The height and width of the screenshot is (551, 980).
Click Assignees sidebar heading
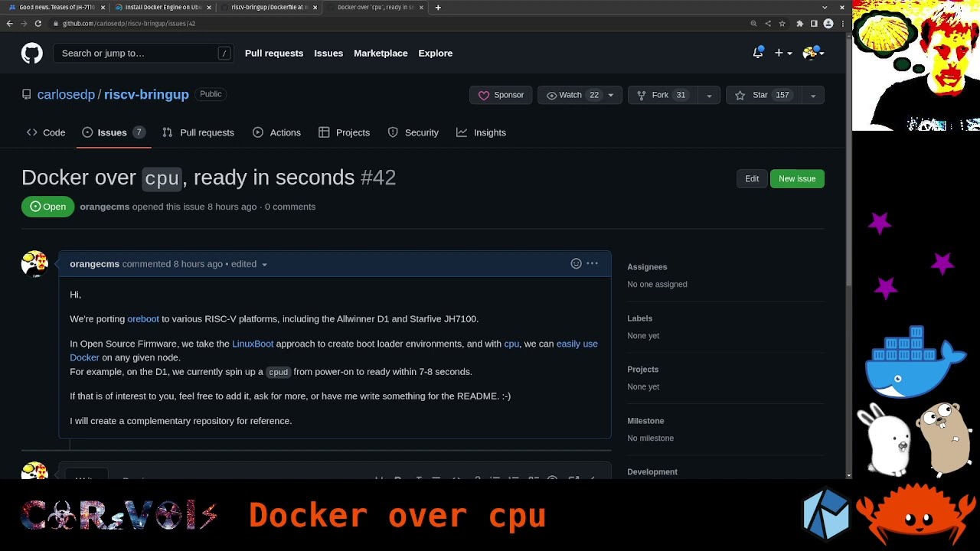pyautogui.click(x=647, y=267)
